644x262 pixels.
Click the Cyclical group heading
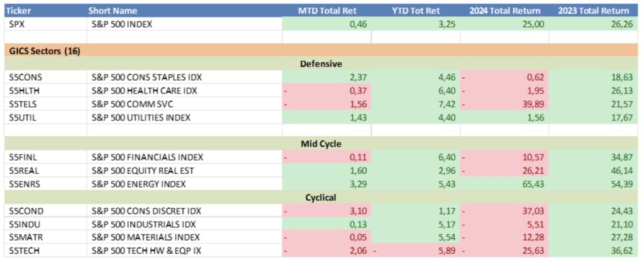tap(321, 197)
